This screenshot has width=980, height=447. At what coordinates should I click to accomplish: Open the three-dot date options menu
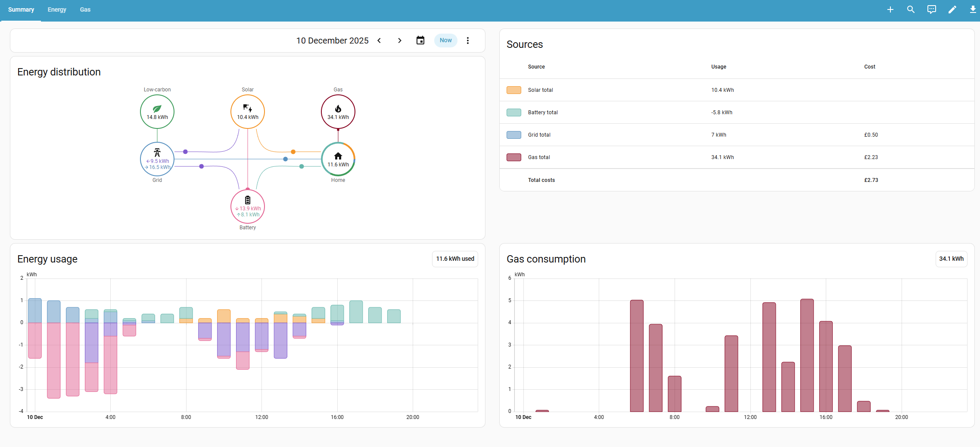[468, 41]
